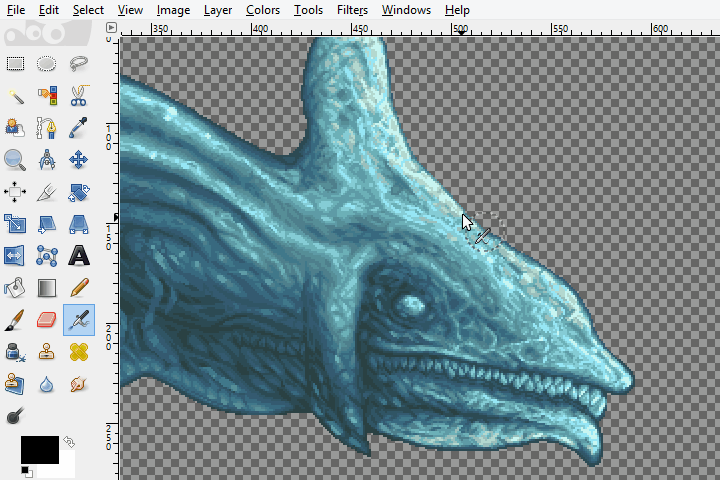This screenshot has width=720, height=480.
Task: Select the Measure compass tool
Action: (x=47, y=160)
